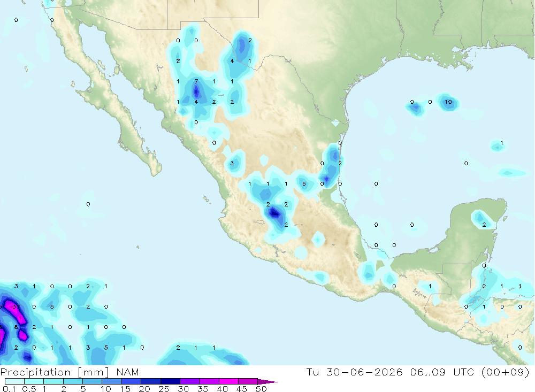Click the '15' legend label
535x392 pixels.
tap(125, 389)
